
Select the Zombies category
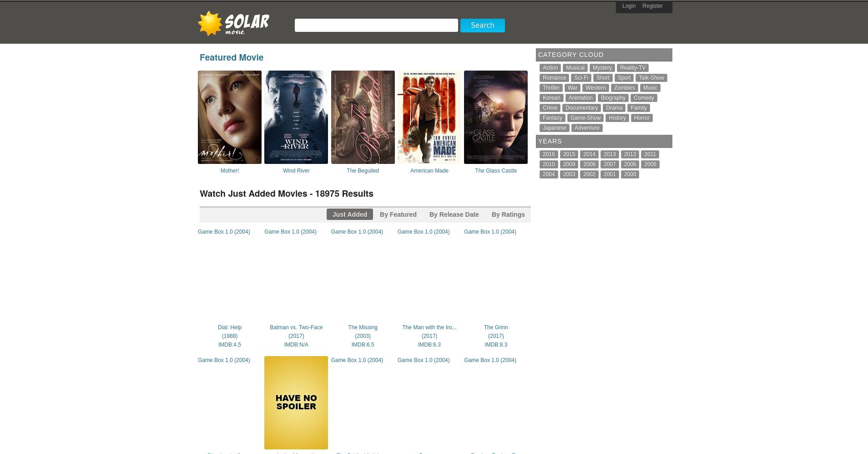(624, 88)
